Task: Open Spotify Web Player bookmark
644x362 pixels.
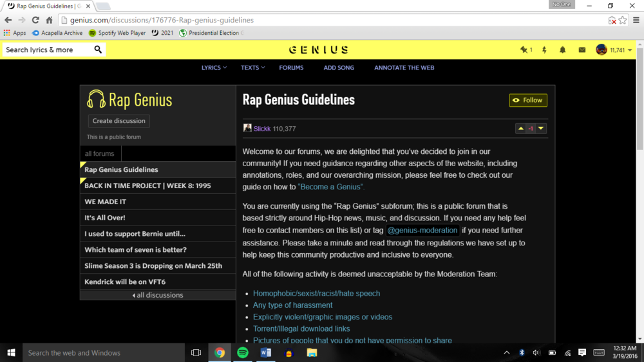Action: [117, 33]
